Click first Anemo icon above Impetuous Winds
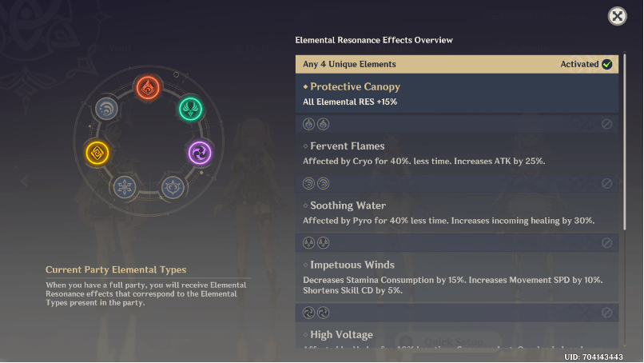This screenshot has width=644, height=363. coord(308,243)
